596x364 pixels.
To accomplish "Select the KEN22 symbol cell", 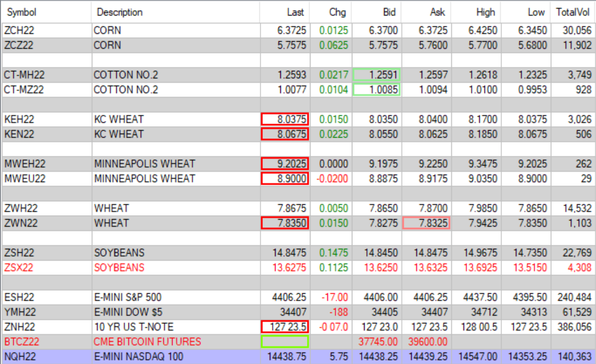I will coord(47,134).
